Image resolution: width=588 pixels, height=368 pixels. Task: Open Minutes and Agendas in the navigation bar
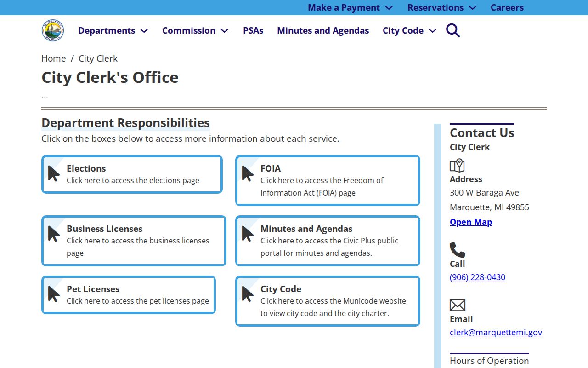[x=323, y=30]
